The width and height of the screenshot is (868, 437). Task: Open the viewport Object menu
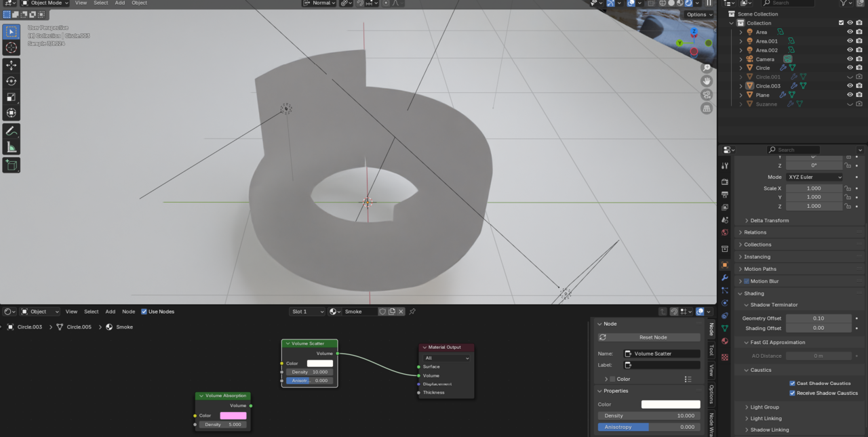(139, 3)
